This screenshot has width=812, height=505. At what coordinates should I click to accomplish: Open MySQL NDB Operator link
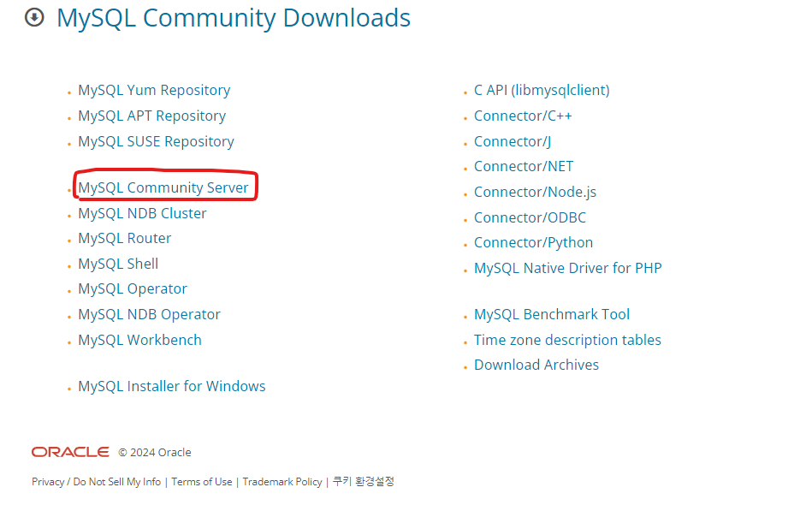[149, 314]
